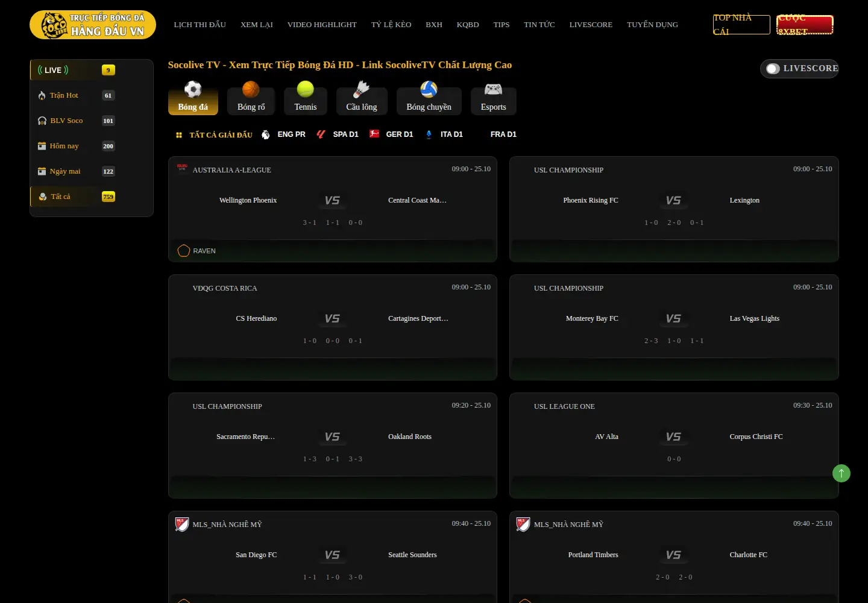
Task: Click the MLS crest on Portland Timbers match
Action: tap(523, 525)
